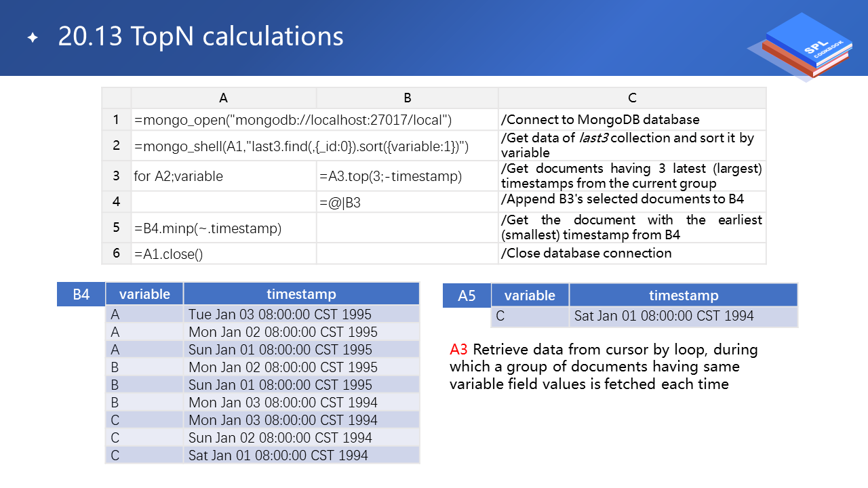Select the '=@|B3' cell
This screenshot has height=488, width=868.
[340, 202]
